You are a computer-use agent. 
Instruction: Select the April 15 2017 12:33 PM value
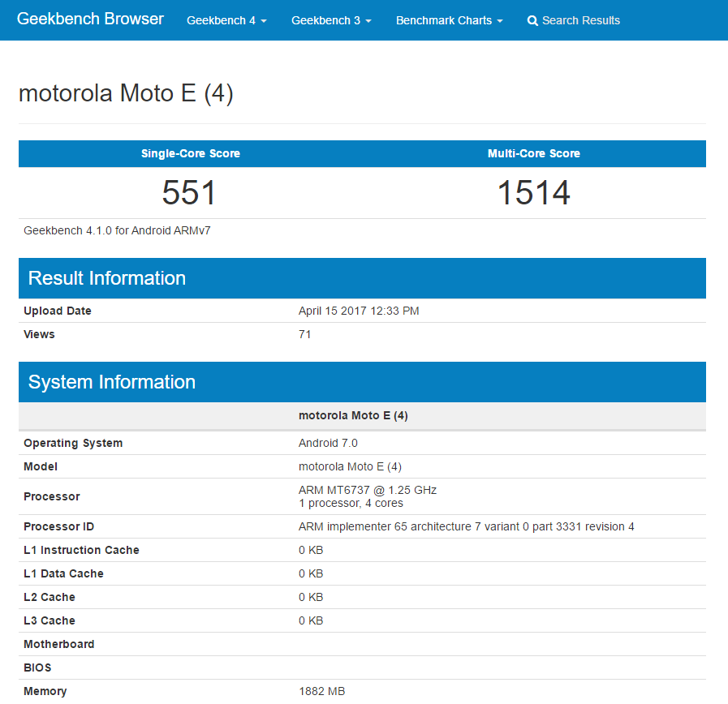coord(359,311)
